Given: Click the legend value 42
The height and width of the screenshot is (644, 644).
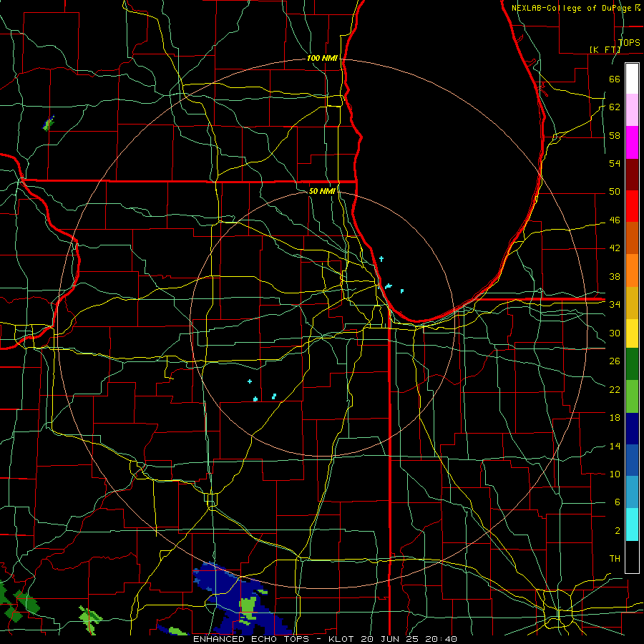Looking at the screenshot, I should click(615, 248).
